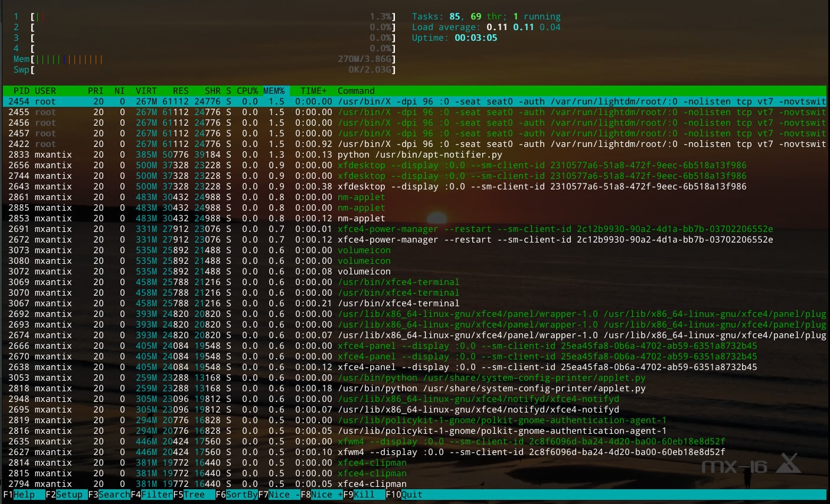Select xfdesktop process with PID 2643
Screen dimensions: 830x504
tap(414, 186)
